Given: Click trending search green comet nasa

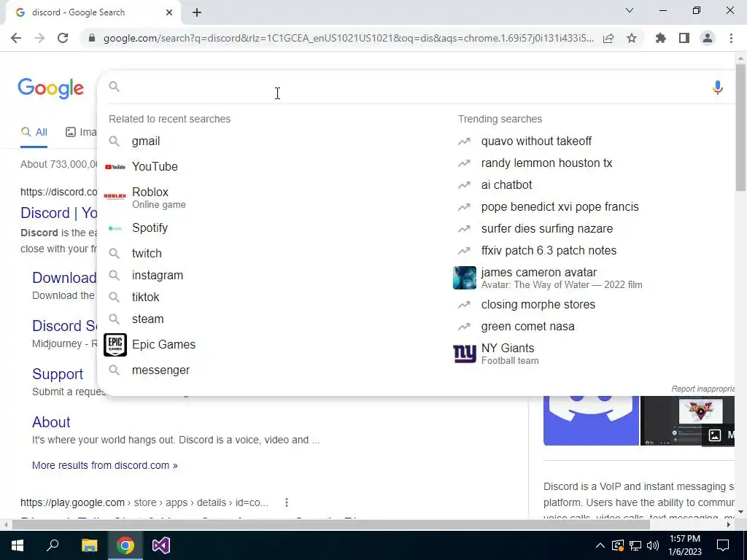Looking at the screenshot, I should click(527, 326).
